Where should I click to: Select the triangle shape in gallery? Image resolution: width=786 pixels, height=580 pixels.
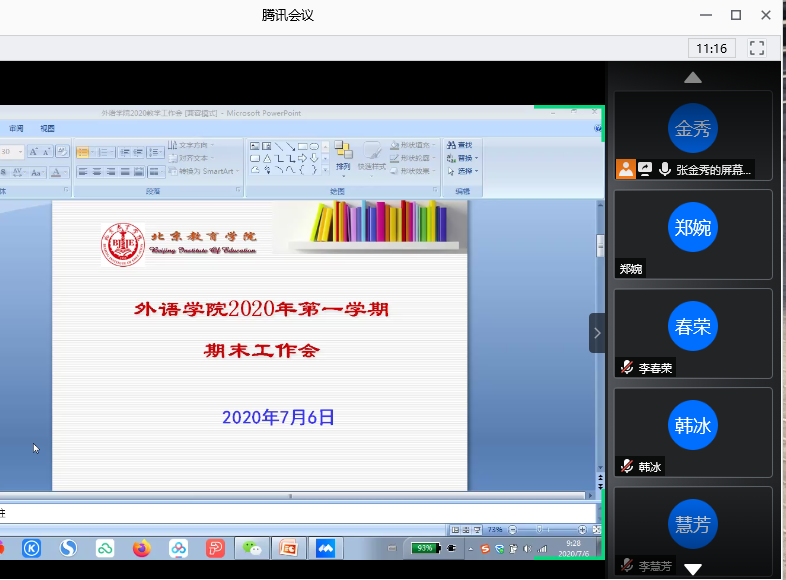(267, 158)
